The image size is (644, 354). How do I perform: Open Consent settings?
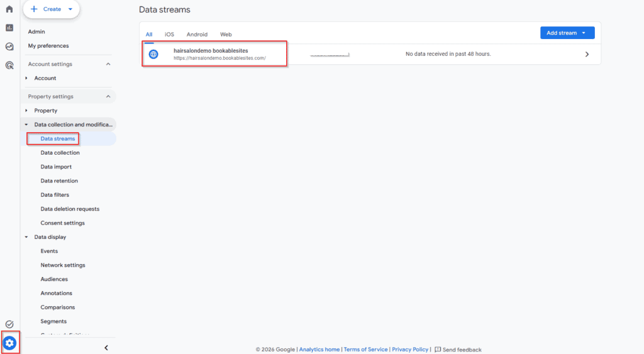[x=62, y=223]
